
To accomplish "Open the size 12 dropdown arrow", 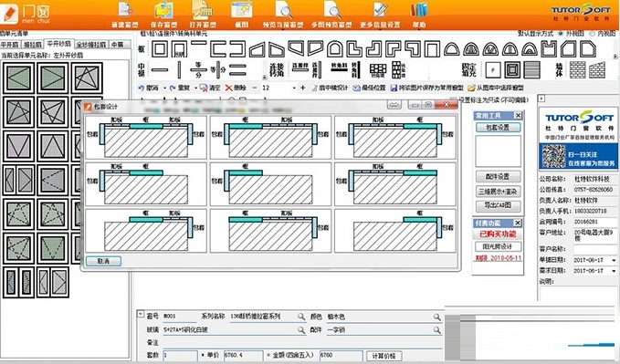I will (293, 88).
